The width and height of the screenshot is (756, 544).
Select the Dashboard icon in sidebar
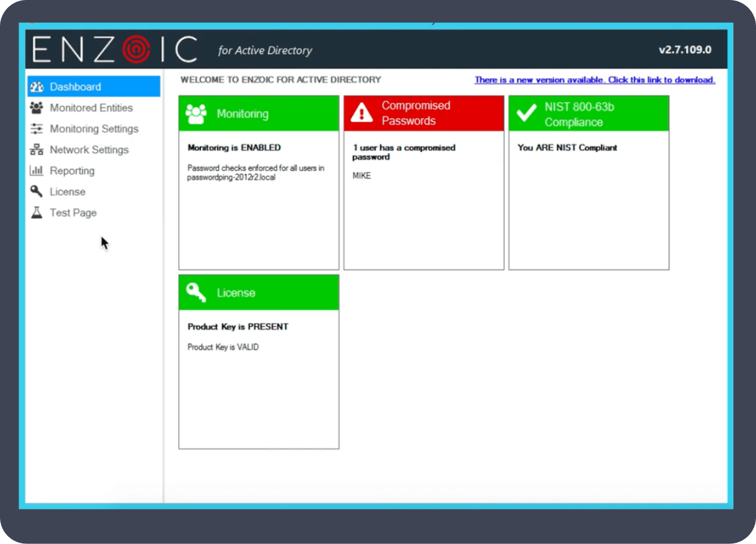(37, 86)
